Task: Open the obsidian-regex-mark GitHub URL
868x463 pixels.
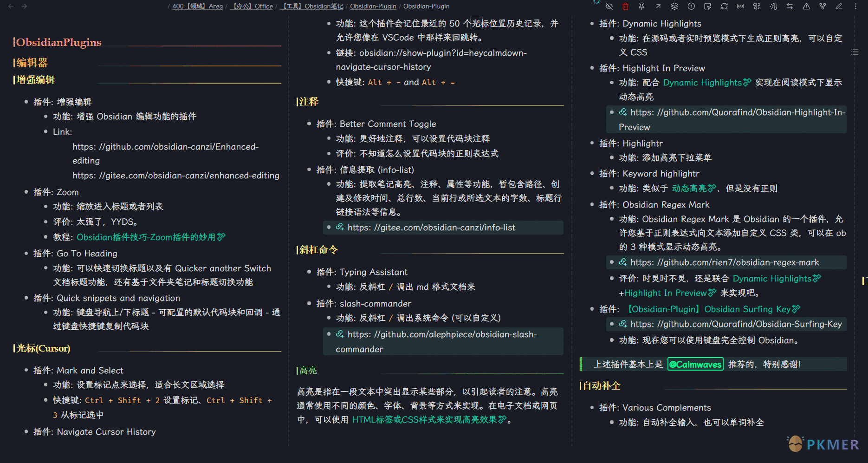Action: coord(725,262)
